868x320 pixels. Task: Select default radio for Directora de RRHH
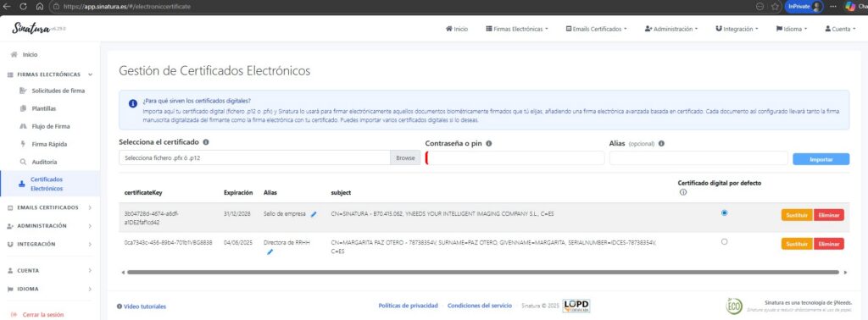[725, 241]
